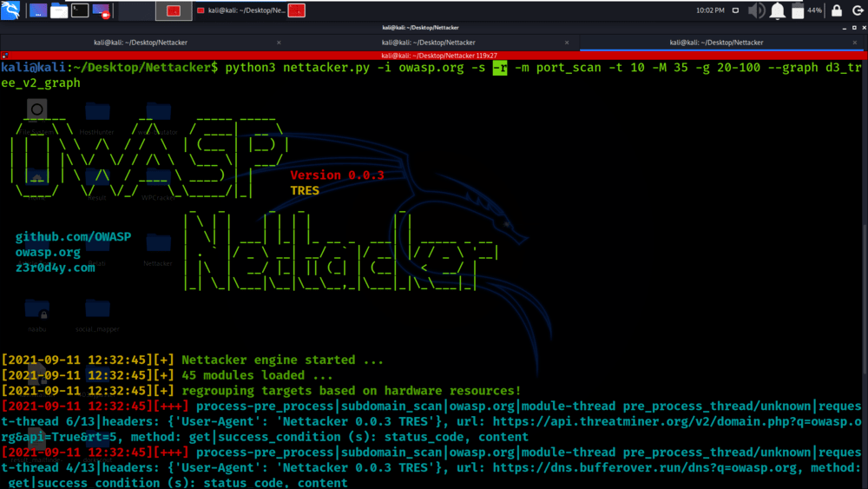Switch to kali@kali ~/Desktop/Ne... taskbar entry
868x489 pixels.
click(x=242, y=10)
